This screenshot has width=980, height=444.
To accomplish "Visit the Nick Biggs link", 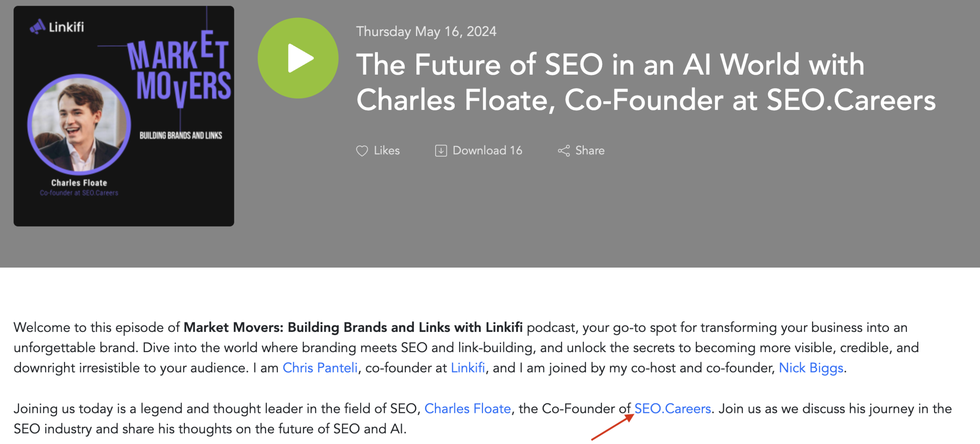I will [811, 368].
